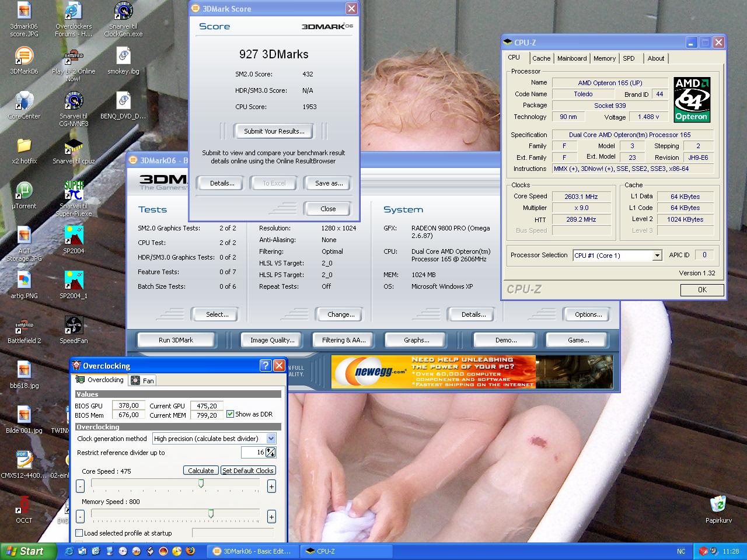Click Submit Your Results in 3DMark Score
Viewport: 747px width, 560px height.
[x=274, y=131]
